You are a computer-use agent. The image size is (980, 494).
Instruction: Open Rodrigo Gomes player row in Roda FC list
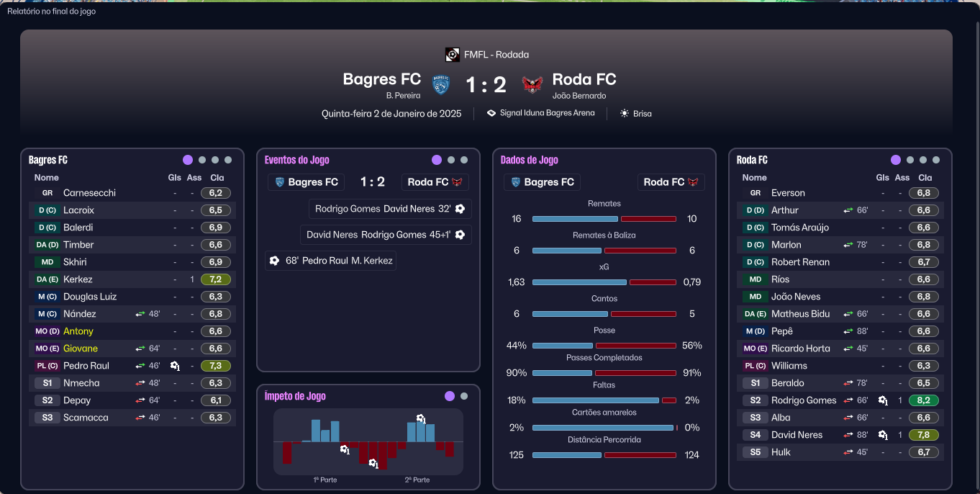840,400
